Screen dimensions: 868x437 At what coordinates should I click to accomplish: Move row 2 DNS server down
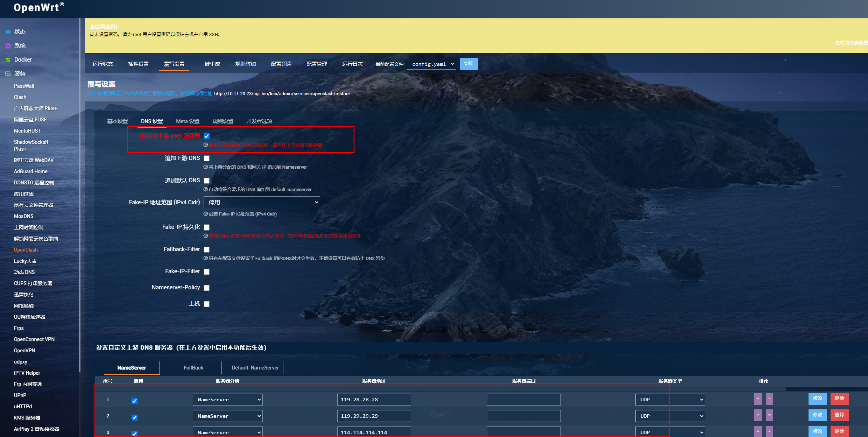point(769,415)
